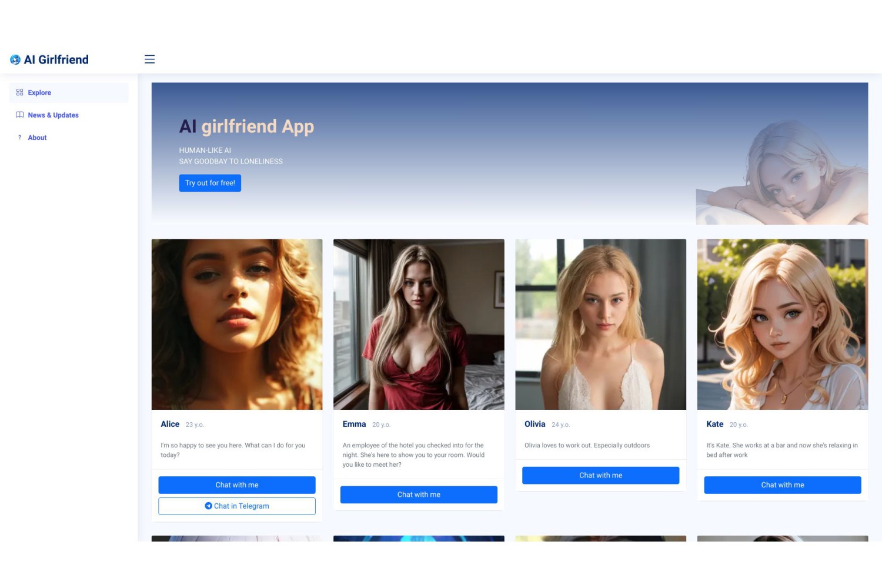Image resolution: width=882 pixels, height=588 pixels.
Task: Click the Try out for free! button
Action: 210,183
